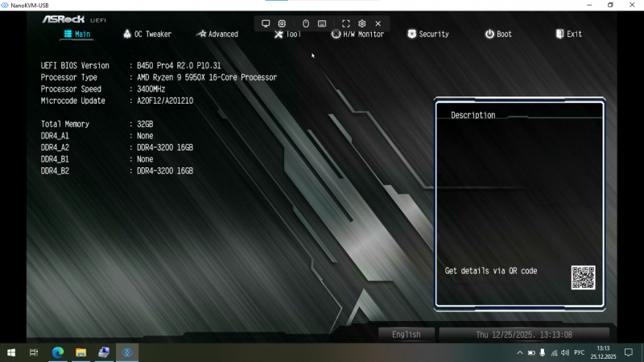Click the monitor icon in NanoKVM toolbar

click(x=266, y=24)
